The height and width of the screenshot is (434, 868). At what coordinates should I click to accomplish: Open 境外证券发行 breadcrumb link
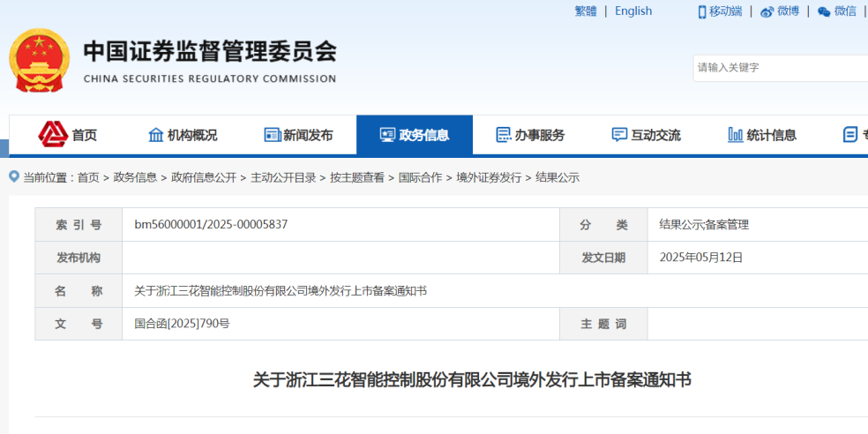pos(489,177)
